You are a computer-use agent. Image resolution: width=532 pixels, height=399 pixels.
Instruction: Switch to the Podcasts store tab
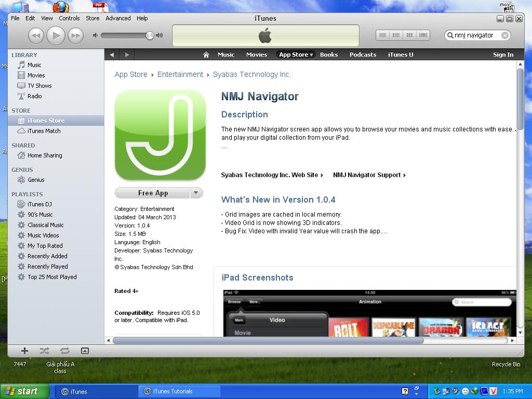pyautogui.click(x=363, y=55)
